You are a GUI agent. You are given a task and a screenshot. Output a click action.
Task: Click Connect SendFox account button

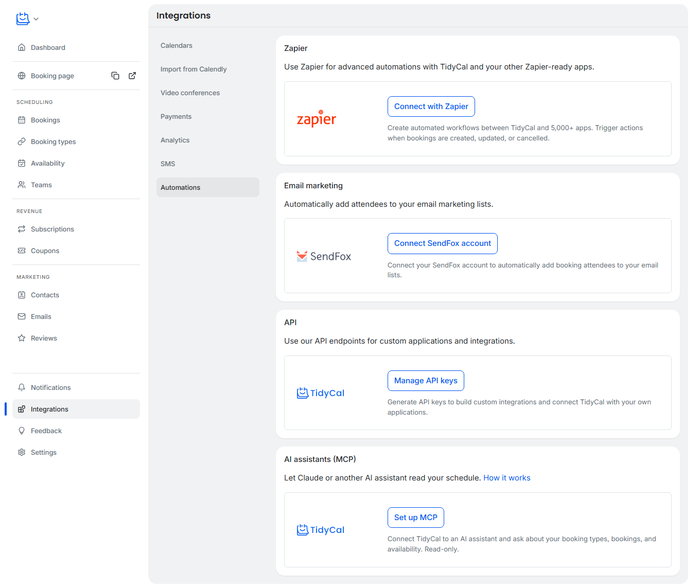443,243
